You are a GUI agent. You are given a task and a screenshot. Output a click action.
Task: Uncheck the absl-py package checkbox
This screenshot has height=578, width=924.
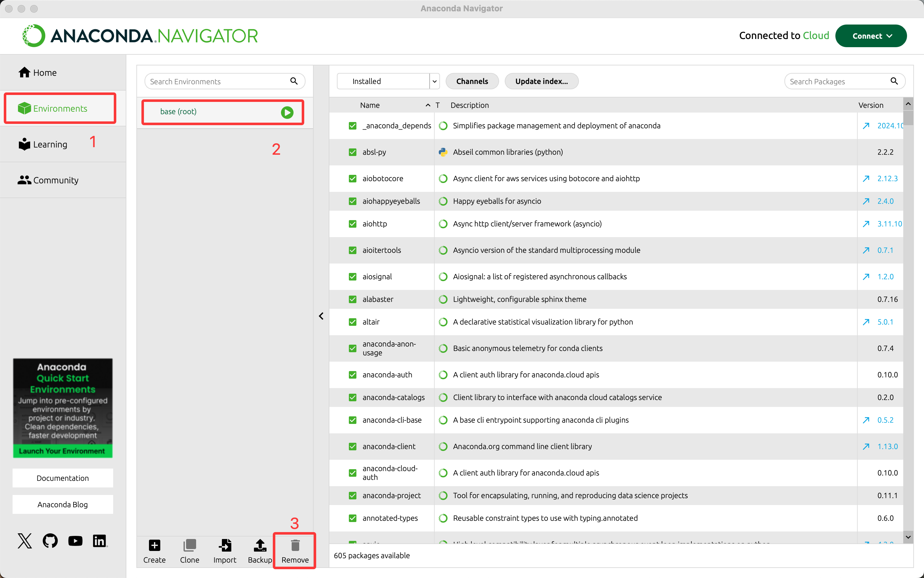[352, 152]
